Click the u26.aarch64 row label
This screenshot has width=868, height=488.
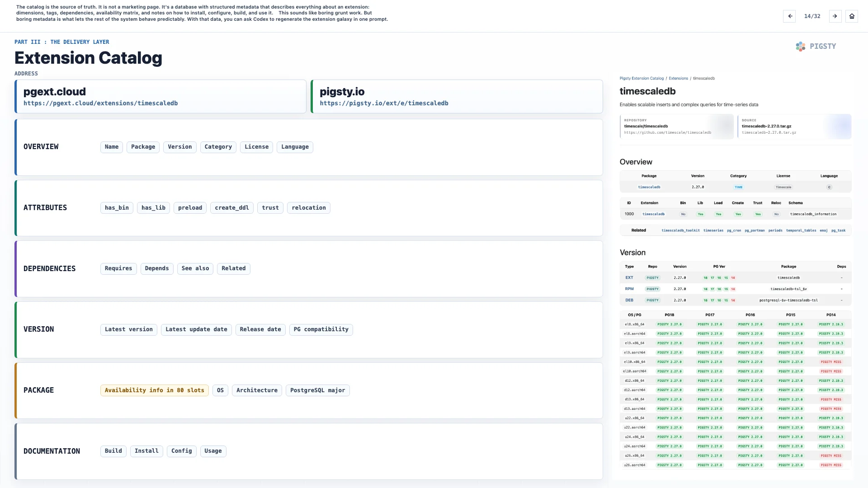(635, 465)
